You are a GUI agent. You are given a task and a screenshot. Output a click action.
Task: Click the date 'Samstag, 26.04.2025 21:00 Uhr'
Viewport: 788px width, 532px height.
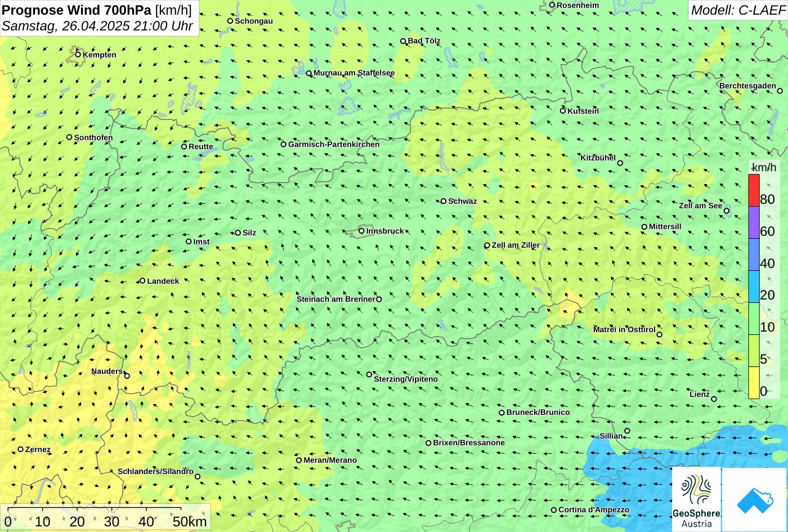97,26
